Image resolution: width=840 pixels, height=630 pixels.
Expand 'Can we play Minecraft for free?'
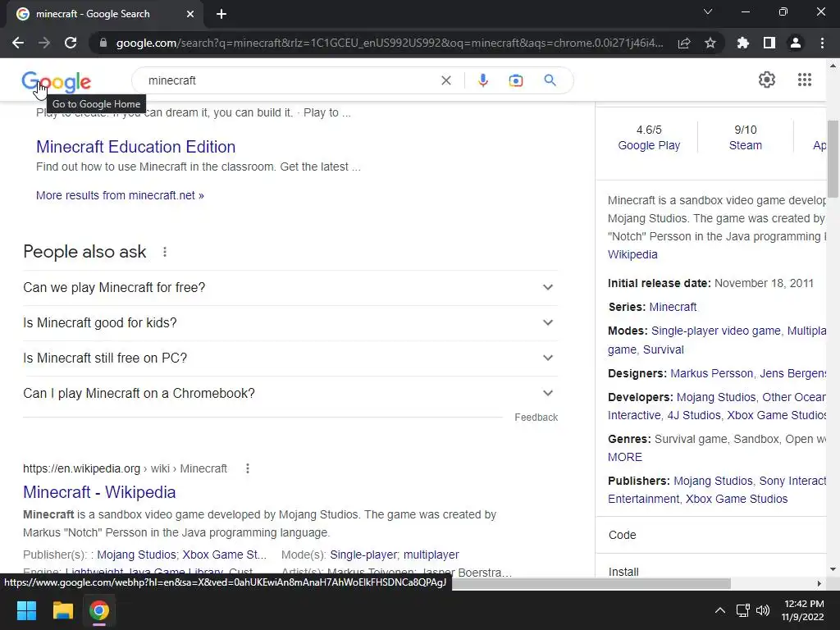pyautogui.click(x=290, y=288)
